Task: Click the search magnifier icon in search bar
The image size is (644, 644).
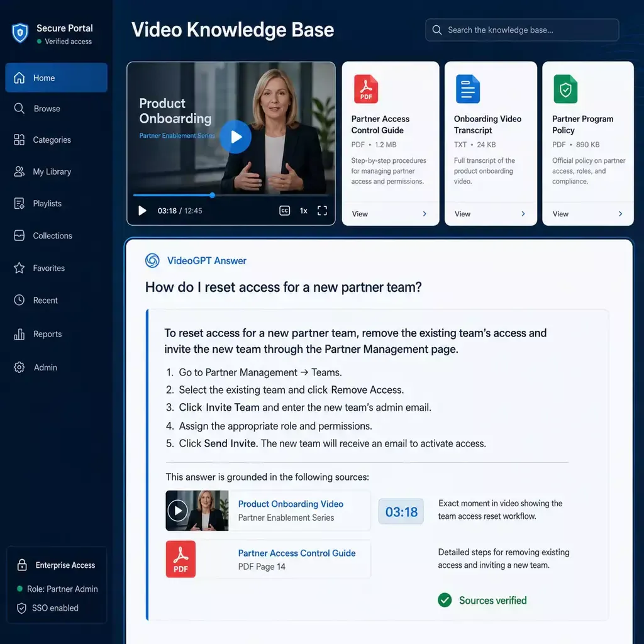Action: tap(437, 30)
